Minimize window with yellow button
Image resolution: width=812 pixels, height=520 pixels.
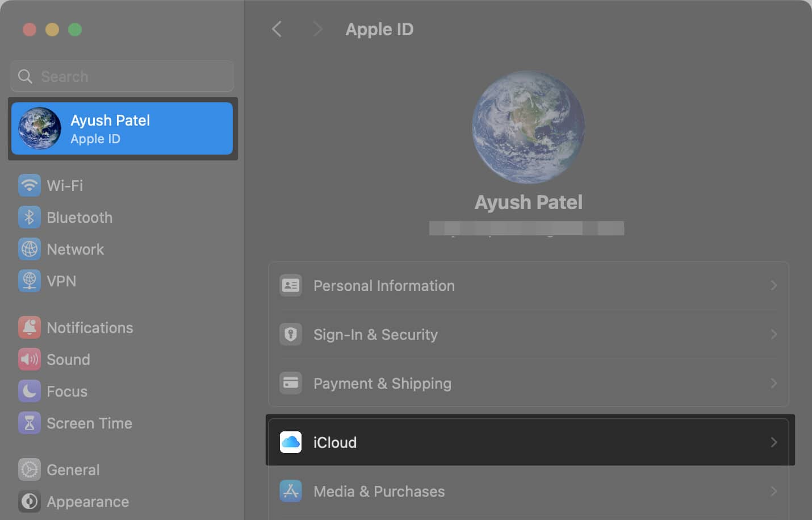[x=52, y=29]
